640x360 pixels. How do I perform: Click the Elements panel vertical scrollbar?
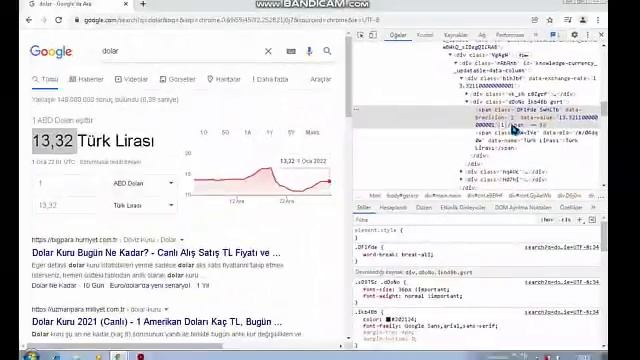pyautogui.click(x=604, y=109)
